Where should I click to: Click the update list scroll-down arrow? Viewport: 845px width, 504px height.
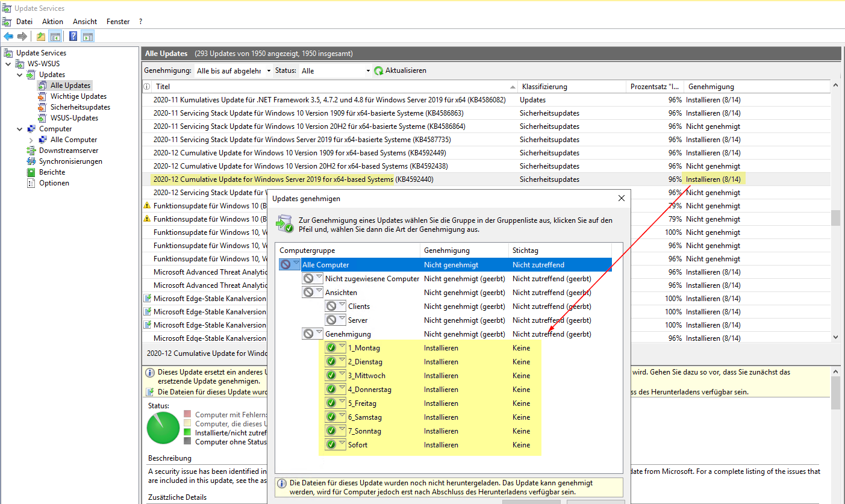pyautogui.click(x=835, y=338)
